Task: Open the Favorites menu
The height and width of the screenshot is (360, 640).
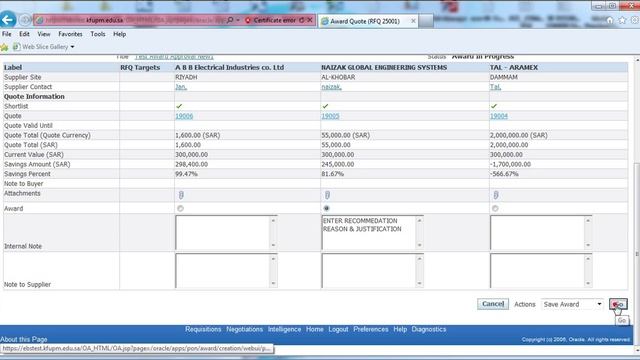Action: click(x=70, y=34)
